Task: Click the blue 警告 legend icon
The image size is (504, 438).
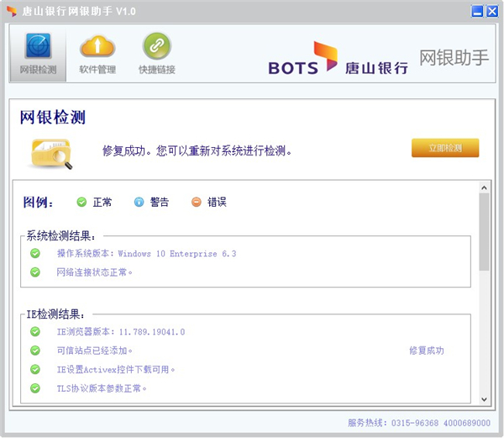Action: [139, 202]
